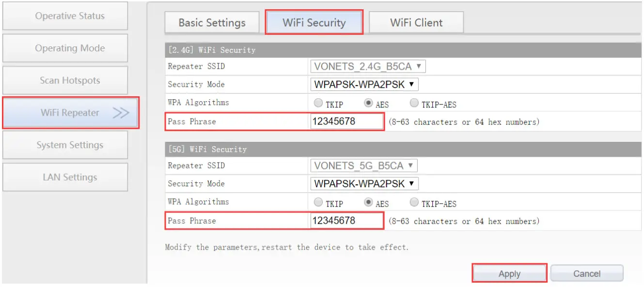The image size is (644, 287).
Task: Open the Scan Hotspots page
Action: [x=65, y=80]
